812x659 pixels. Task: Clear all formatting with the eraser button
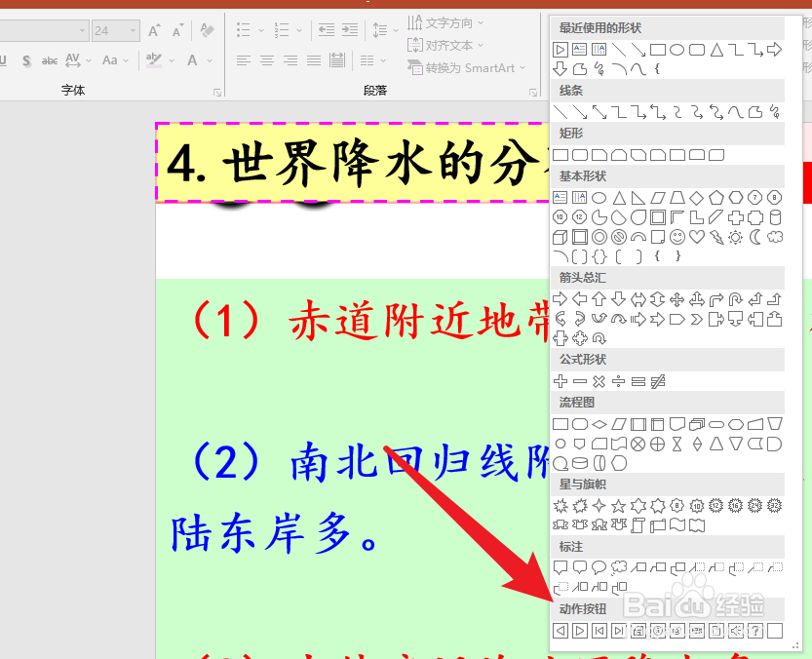click(x=207, y=30)
